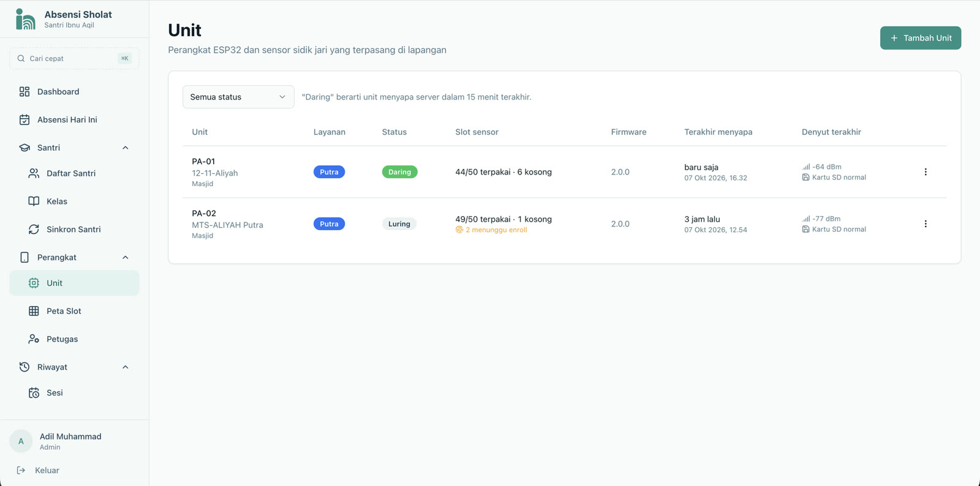
Task: Click the Dashboard grid icon
Action: click(x=24, y=92)
